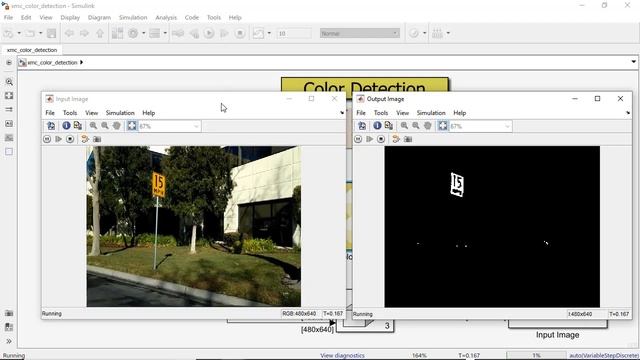This screenshot has height=360, width=640.
Task: Click the snapshot icon in Output Image window
Action: point(408,139)
